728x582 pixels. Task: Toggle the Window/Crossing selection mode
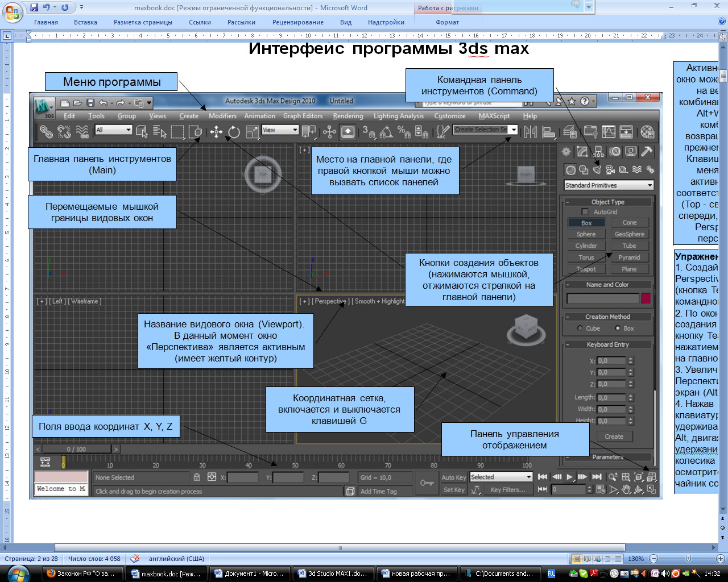(196, 132)
